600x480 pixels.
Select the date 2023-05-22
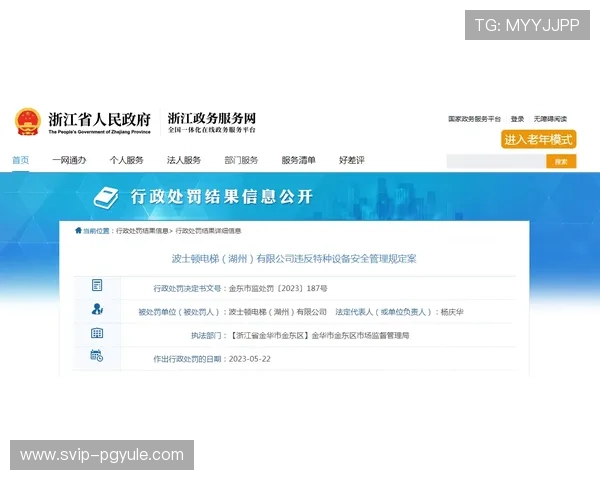[249, 359]
